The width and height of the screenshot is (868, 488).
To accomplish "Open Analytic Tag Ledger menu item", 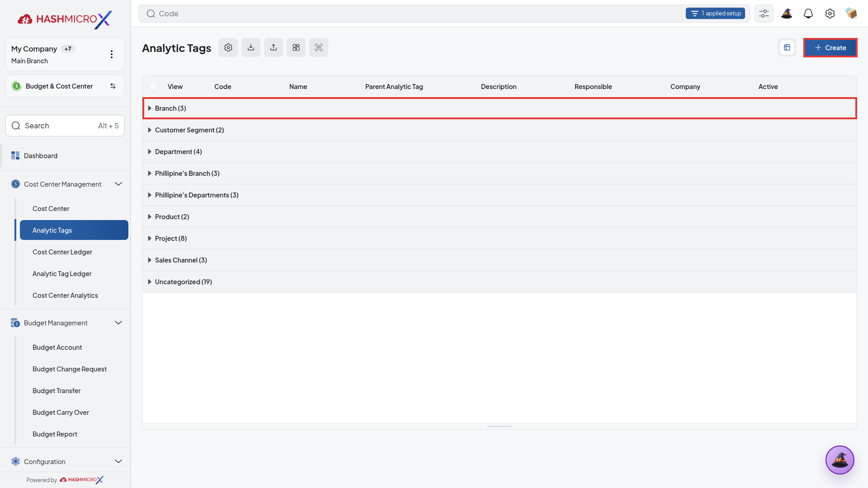I will click(x=74, y=274).
